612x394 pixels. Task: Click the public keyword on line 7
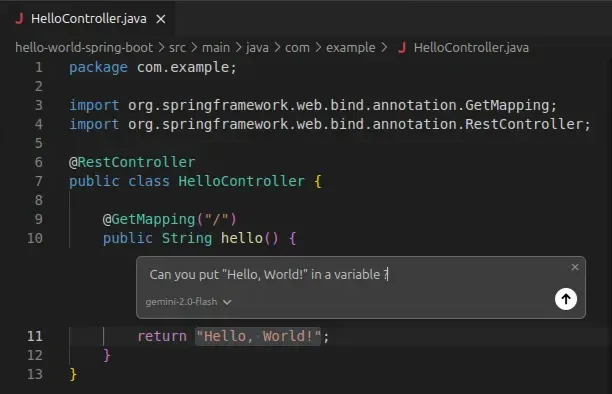click(94, 181)
